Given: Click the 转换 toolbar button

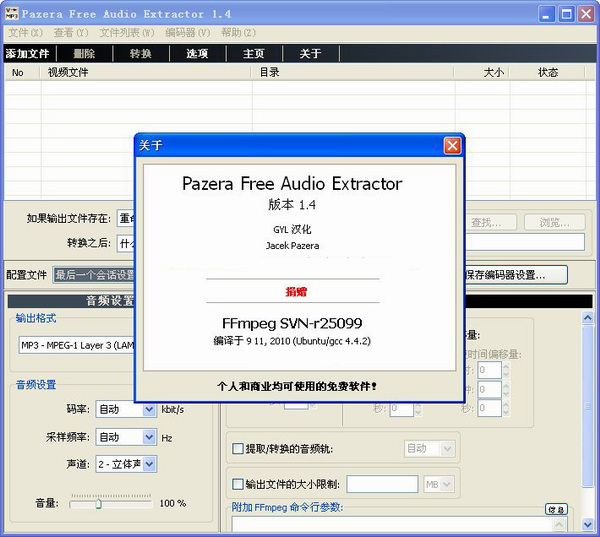Looking at the screenshot, I should click(x=141, y=54).
